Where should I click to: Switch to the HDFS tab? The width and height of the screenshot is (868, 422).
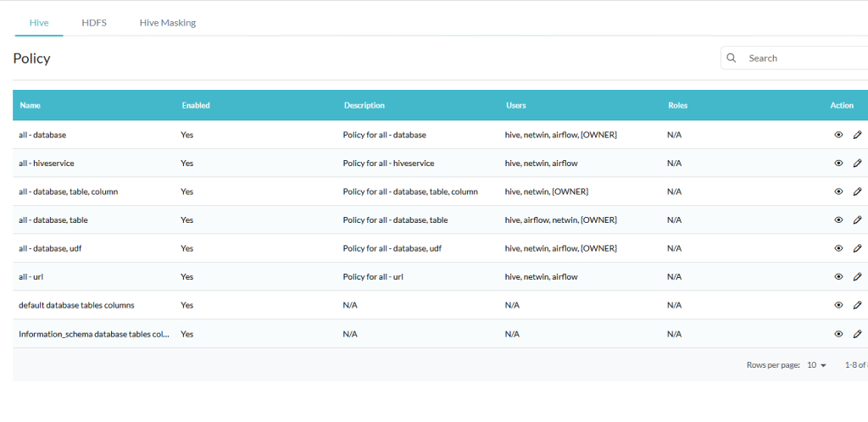coord(94,23)
